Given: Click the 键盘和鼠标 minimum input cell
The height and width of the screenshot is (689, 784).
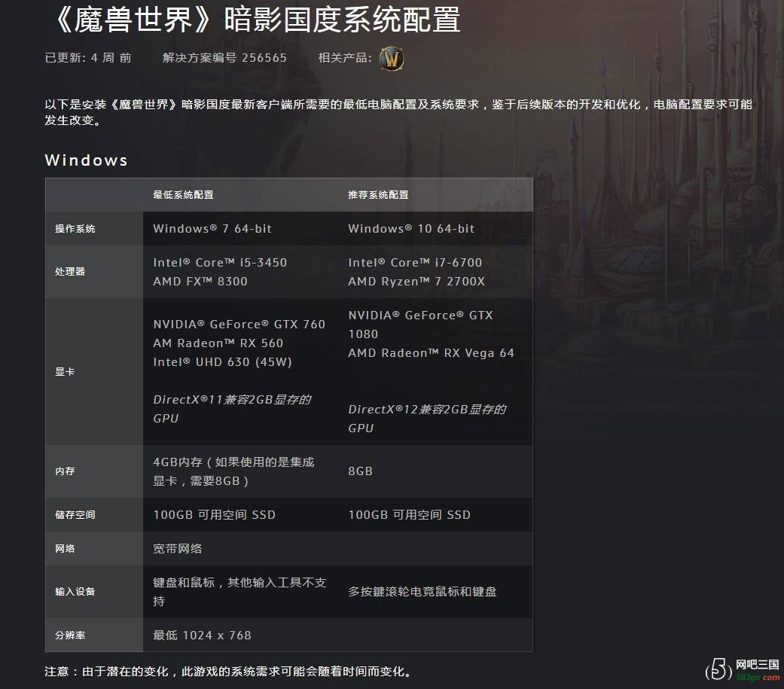Looking at the screenshot, I should [239, 592].
